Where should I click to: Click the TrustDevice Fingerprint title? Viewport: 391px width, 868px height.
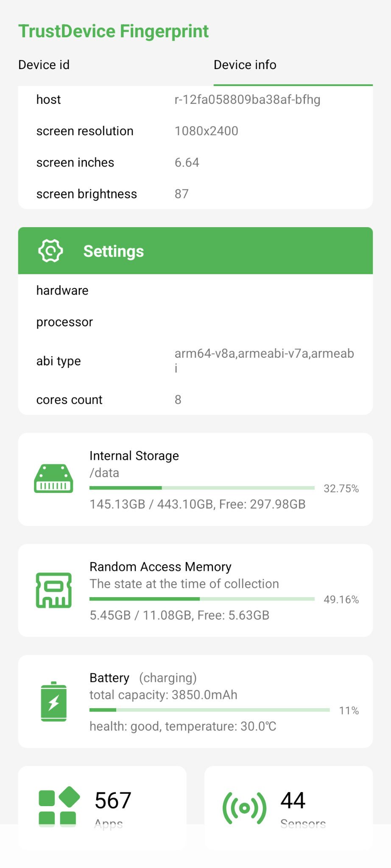click(x=114, y=31)
